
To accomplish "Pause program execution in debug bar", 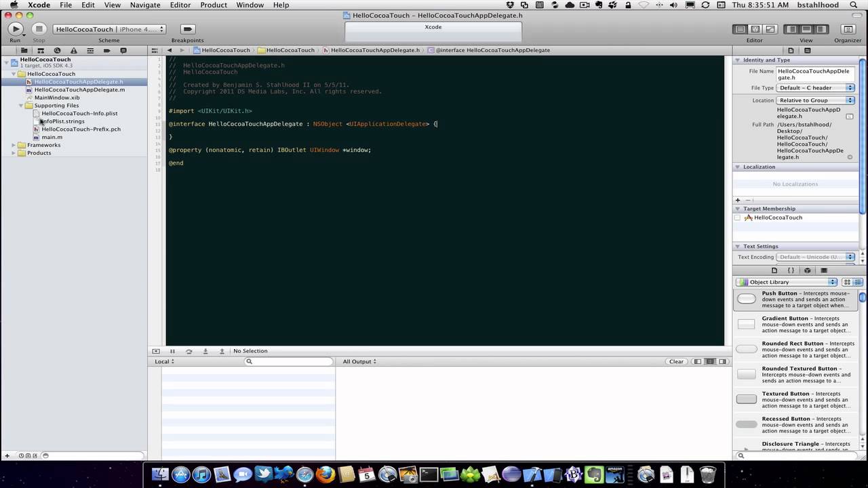I will click(172, 351).
